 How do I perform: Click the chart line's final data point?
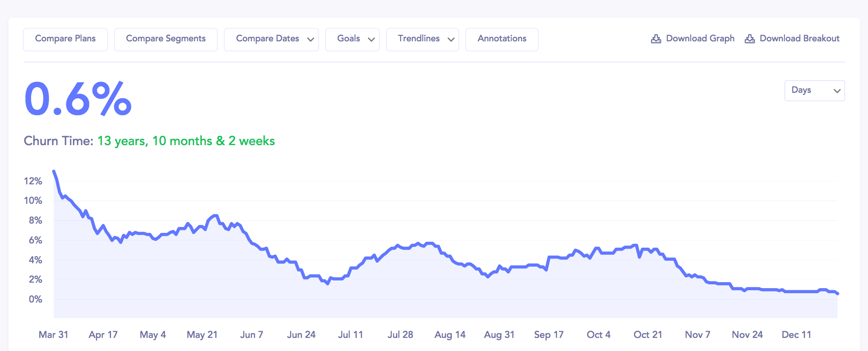pyautogui.click(x=837, y=293)
